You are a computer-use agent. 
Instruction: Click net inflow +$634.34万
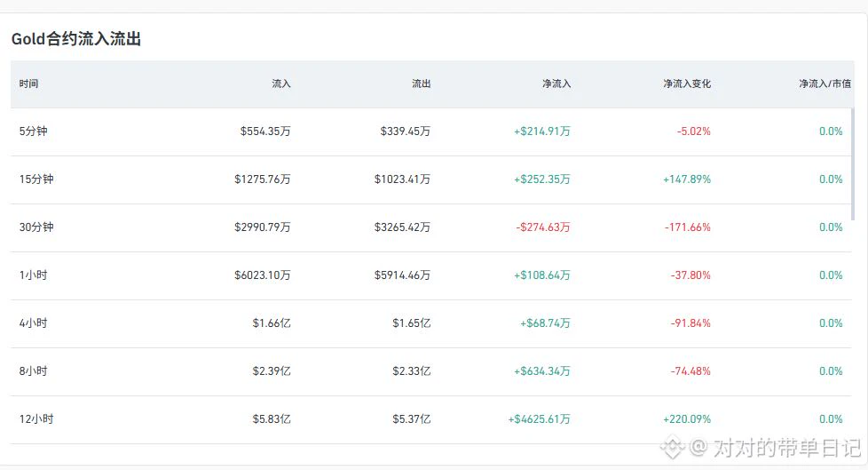(x=542, y=370)
